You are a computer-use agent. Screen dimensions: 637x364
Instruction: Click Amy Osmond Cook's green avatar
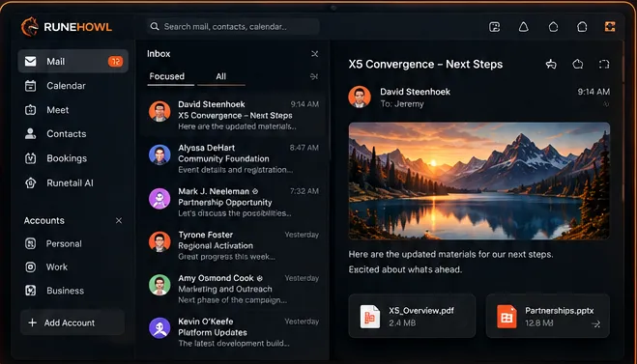tap(159, 285)
